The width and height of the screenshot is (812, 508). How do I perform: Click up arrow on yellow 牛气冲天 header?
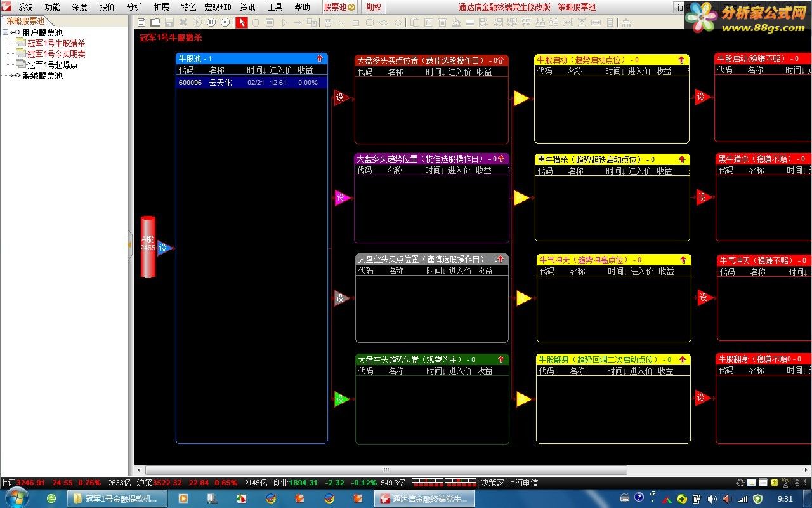[x=683, y=260]
